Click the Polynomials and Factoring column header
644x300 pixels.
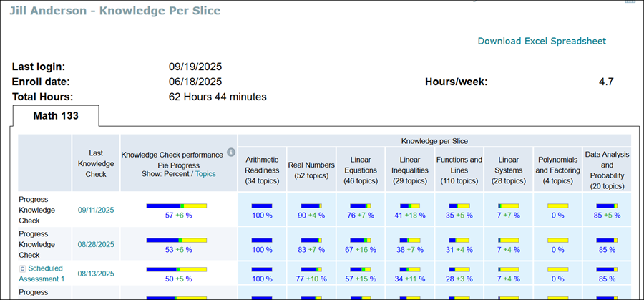[557, 170]
